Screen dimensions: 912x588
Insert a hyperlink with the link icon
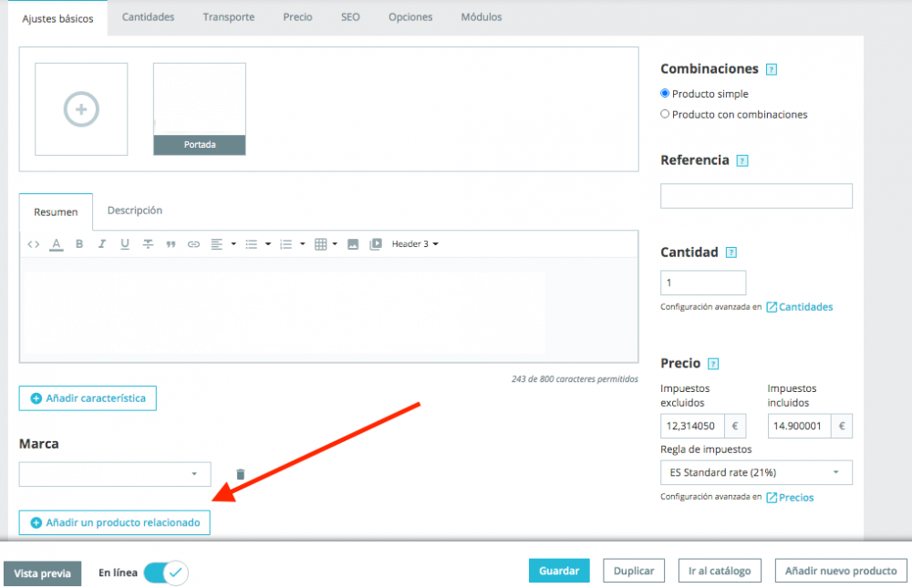pyautogui.click(x=193, y=244)
